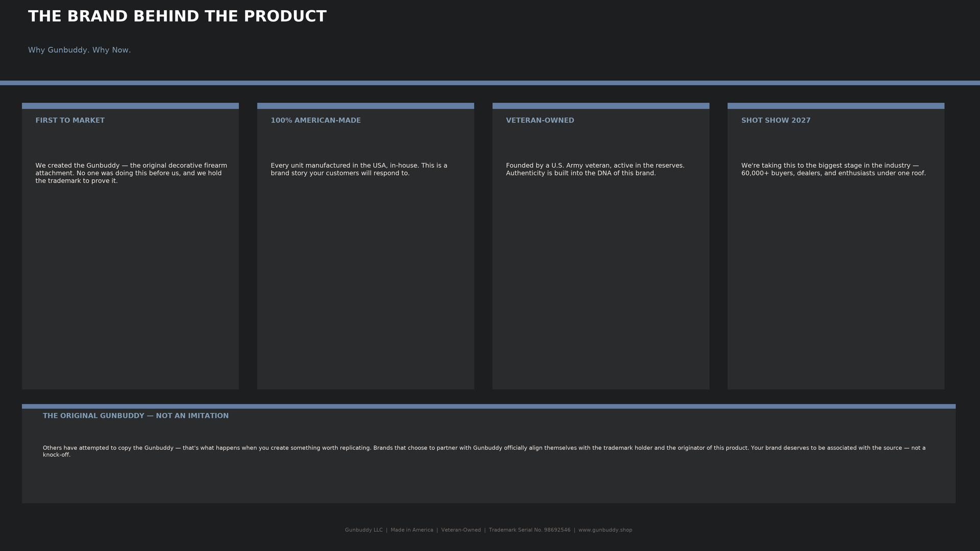980x551 pixels.
Task: Click footer 'Trademark Serial No. 98692546'
Action: coord(530,530)
